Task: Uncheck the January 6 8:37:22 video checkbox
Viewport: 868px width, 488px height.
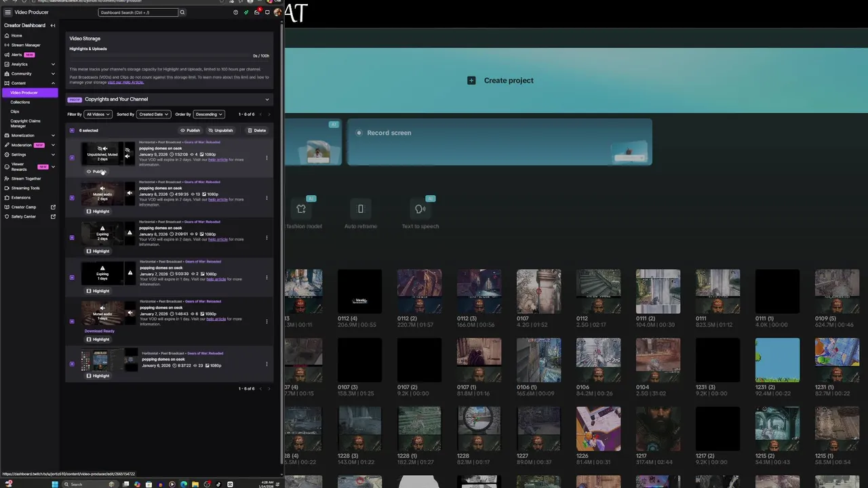Action: 73,364
